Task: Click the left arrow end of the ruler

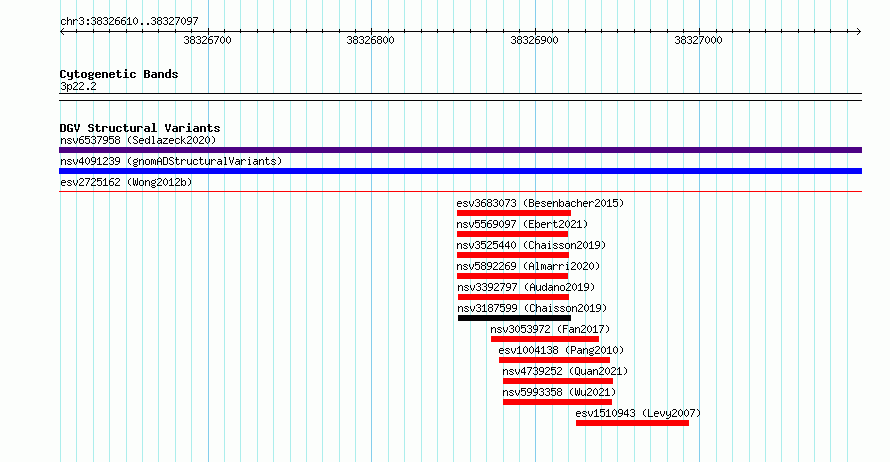Action: pos(62,32)
